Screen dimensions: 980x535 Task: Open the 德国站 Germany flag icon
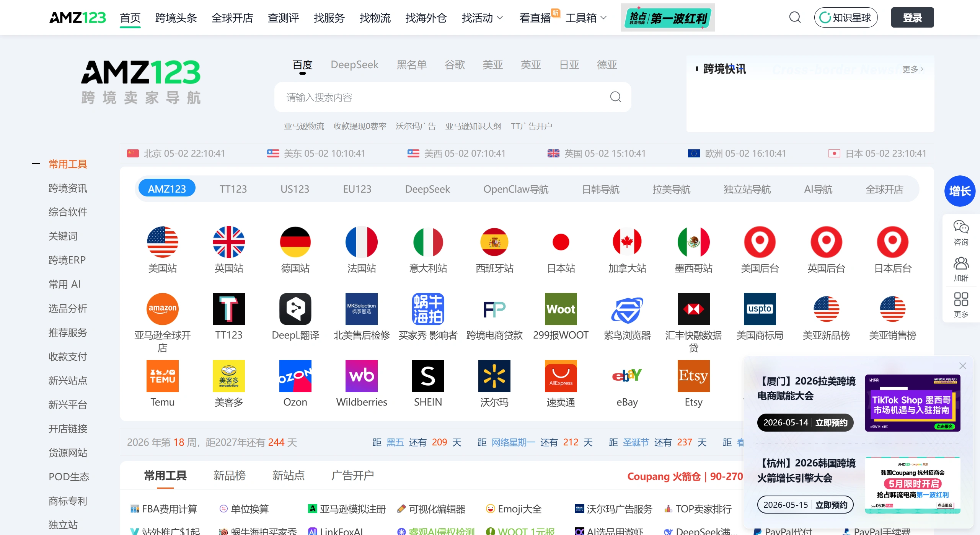coord(295,242)
